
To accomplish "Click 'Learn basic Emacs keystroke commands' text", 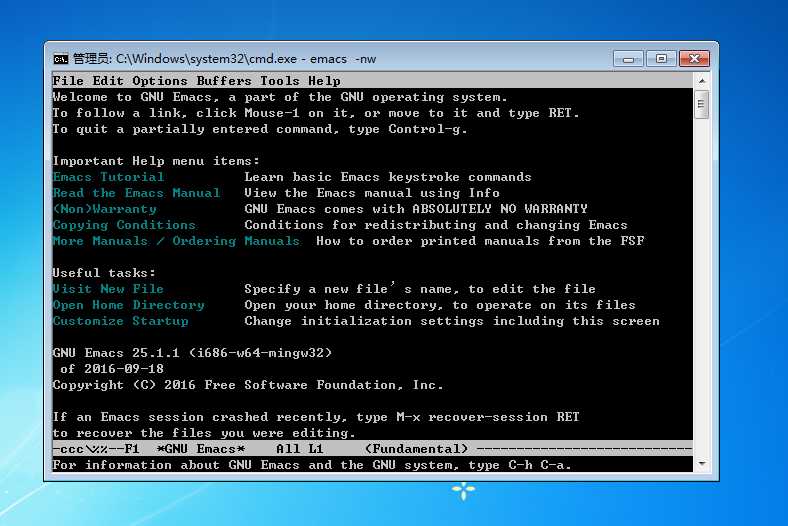I will coord(387,177).
